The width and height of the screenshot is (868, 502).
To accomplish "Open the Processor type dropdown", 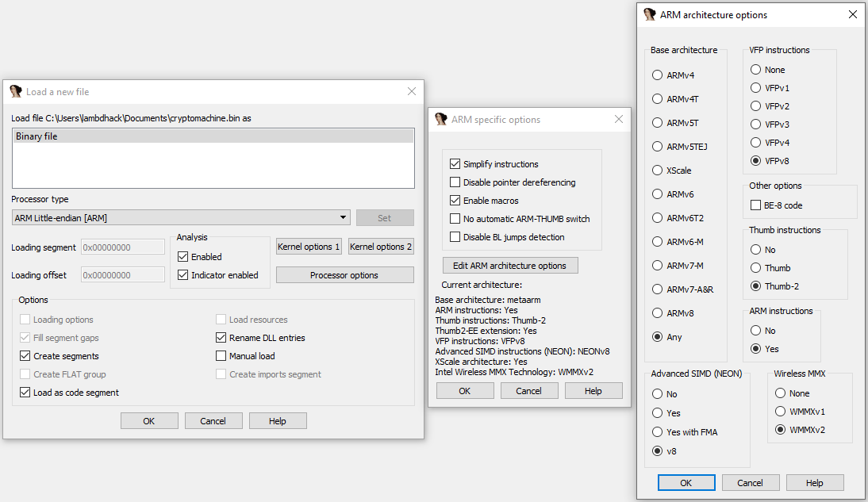I will 344,217.
